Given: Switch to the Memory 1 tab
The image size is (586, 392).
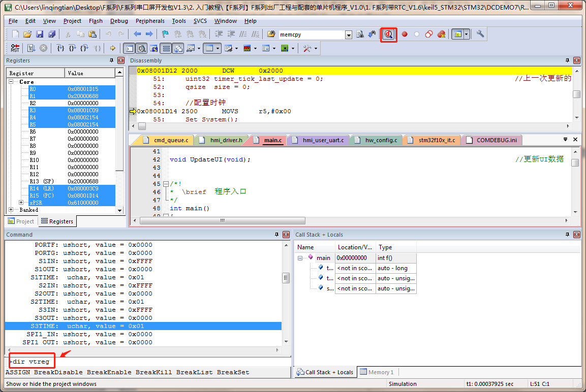Looking at the screenshot, I should coord(377,372).
